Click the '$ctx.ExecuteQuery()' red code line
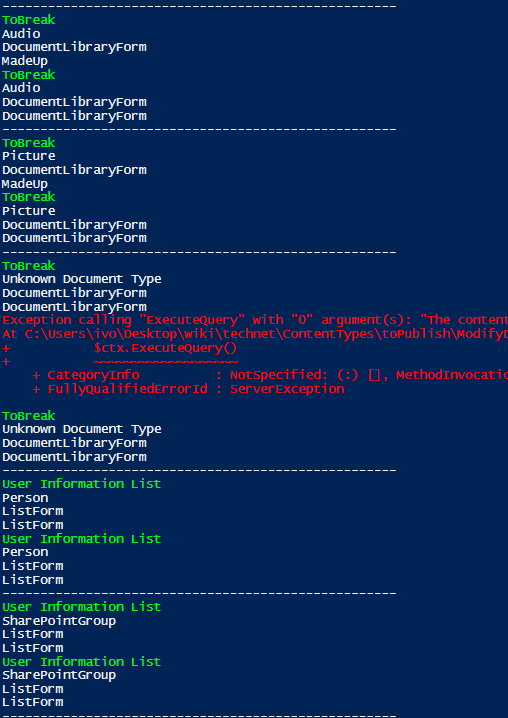508x718 pixels. click(x=165, y=348)
